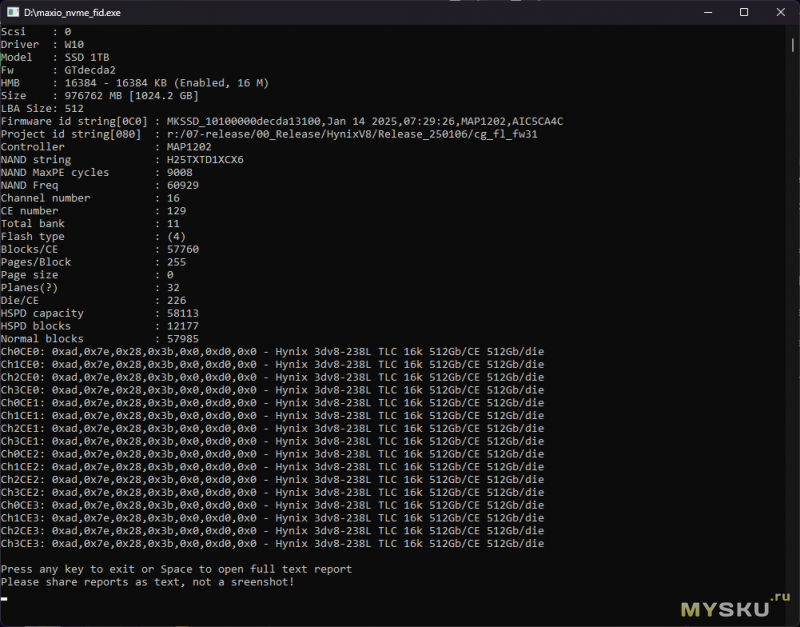Click the Model value SSD 1TB
Viewport: 800px width, 627px height.
87,57
